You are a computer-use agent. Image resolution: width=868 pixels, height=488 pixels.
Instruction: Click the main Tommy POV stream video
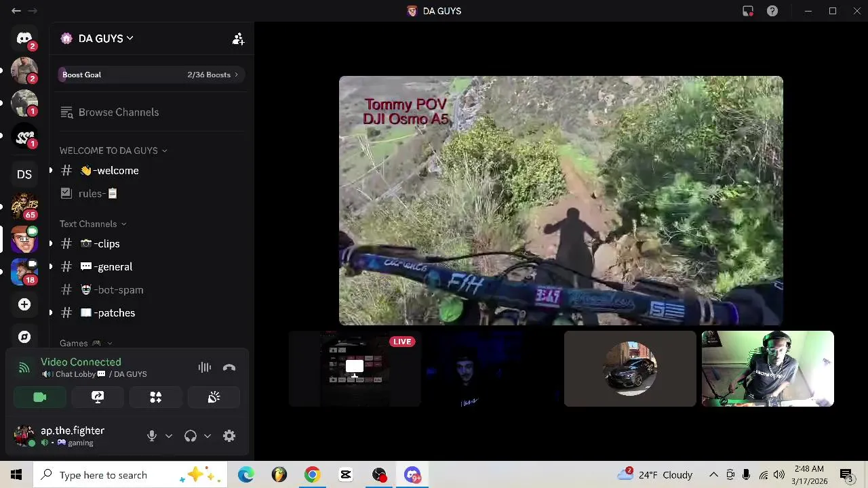[561, 201]
